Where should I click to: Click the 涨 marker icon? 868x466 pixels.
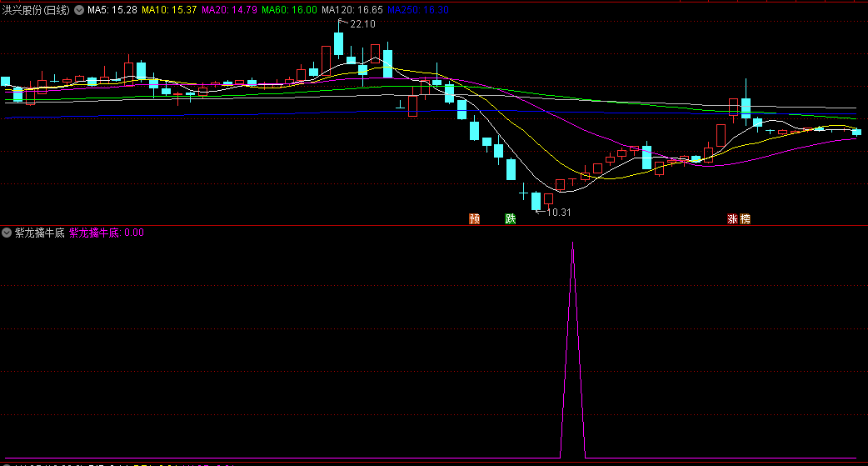click(x=732, y=219)
